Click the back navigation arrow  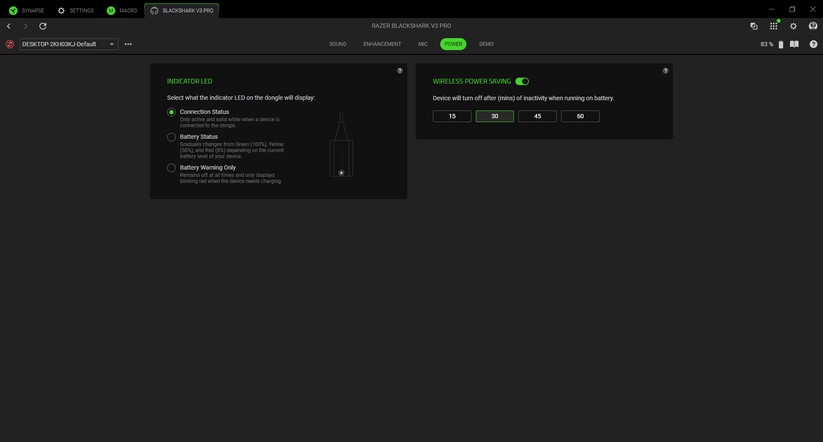9,26
